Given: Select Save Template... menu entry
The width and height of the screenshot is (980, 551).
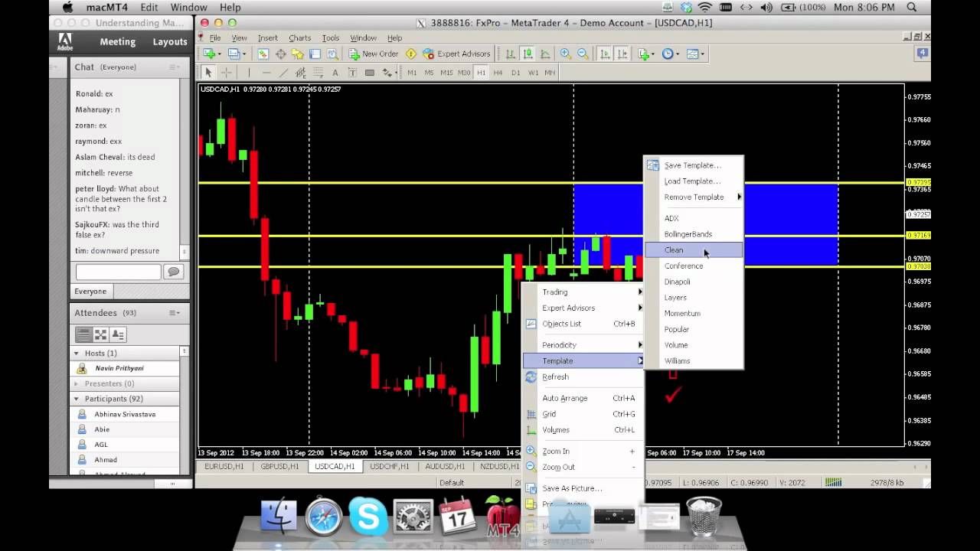Looking at the screenshot, I should [x=694, y=165].
